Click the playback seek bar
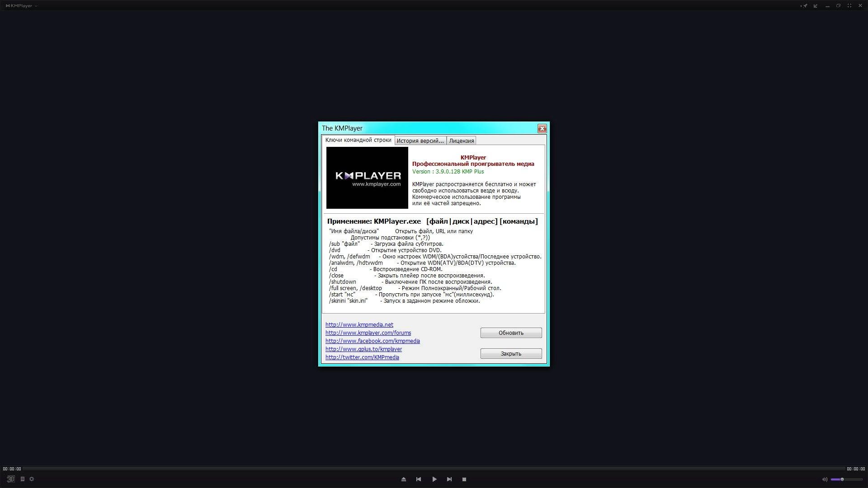 coord(434,469)
